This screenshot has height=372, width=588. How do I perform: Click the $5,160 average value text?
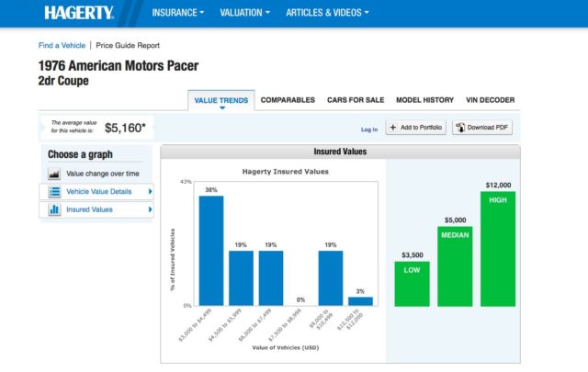[125, 128]
